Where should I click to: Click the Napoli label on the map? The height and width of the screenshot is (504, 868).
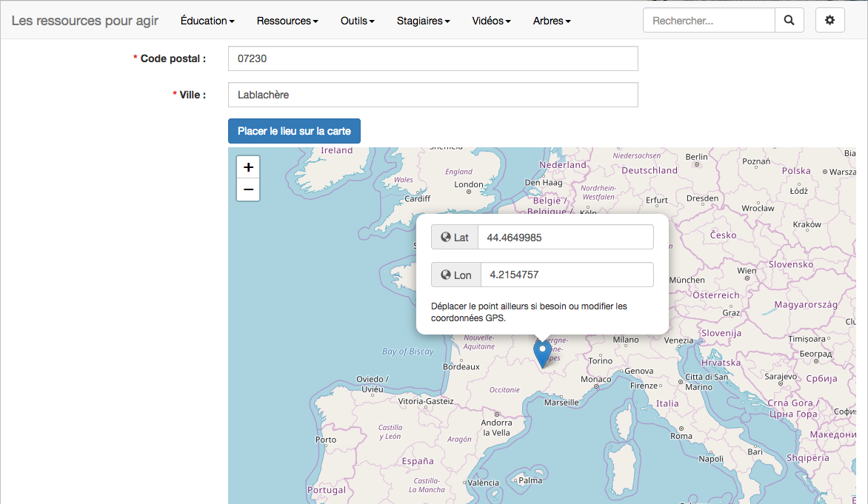711,459
